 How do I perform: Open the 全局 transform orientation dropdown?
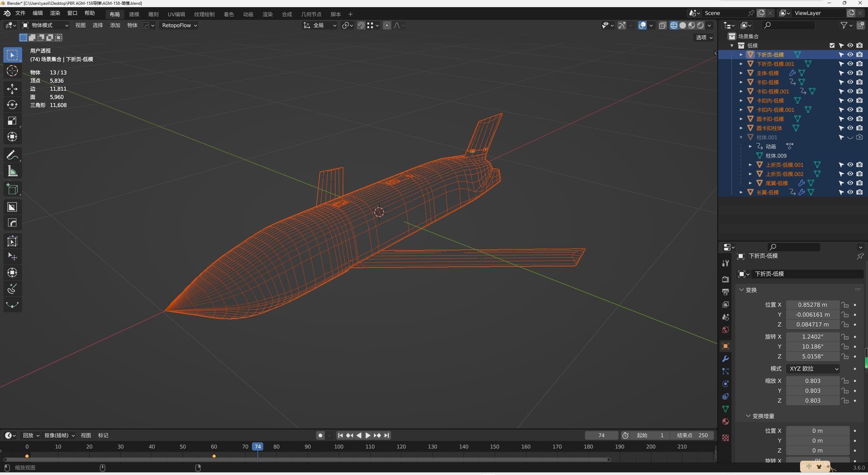[x=320, y=25]
